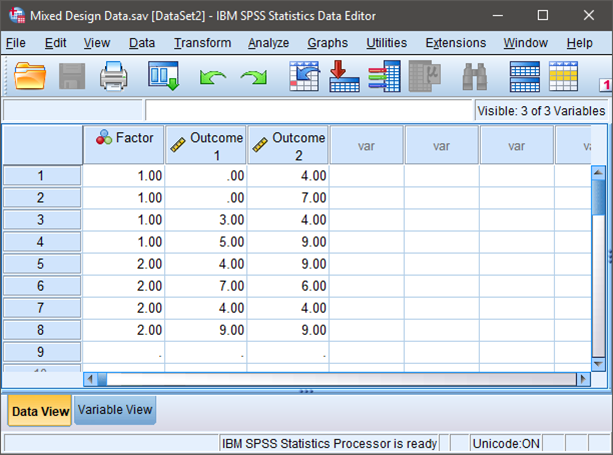The height and width of the screenshot is (455, 613).
Task: Open the Data menu
Action: point(142,43)
